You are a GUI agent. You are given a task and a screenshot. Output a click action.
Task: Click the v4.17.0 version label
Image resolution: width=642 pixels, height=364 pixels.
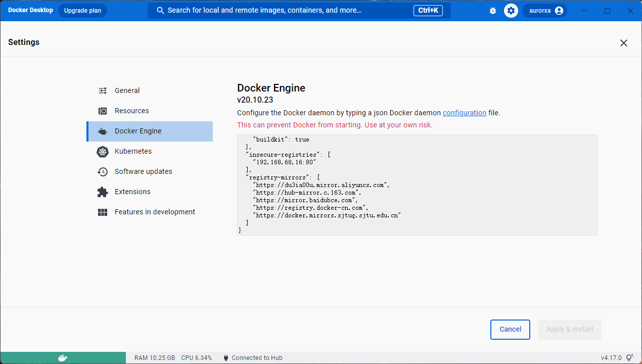tap(611, 358)
